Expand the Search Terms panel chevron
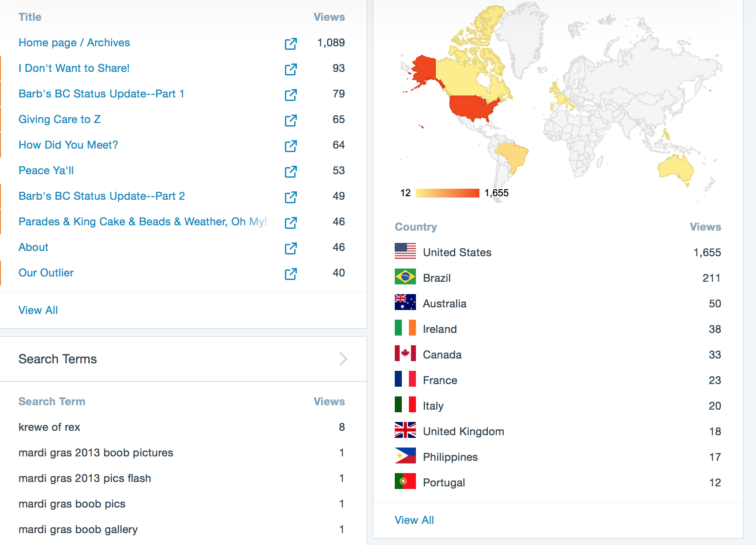Screen dimensions: 756x545 pos(343,359)
